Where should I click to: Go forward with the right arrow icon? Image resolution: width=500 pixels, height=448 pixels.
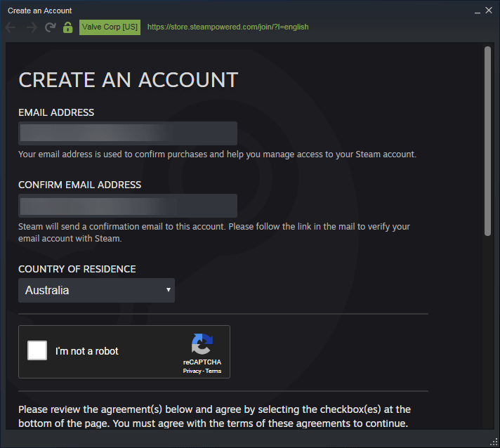[32, 28]
